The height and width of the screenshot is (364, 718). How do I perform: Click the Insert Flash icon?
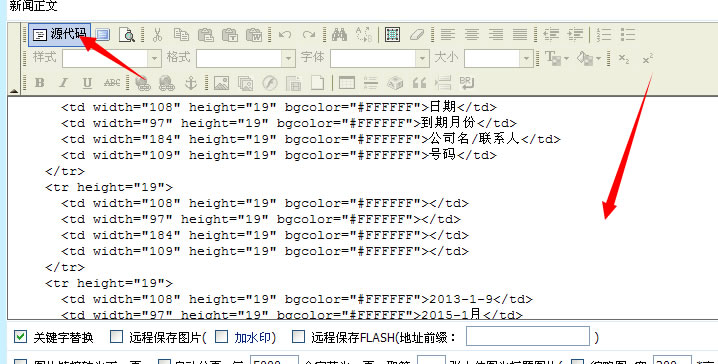pyautogui.click(x=270, y=83)
